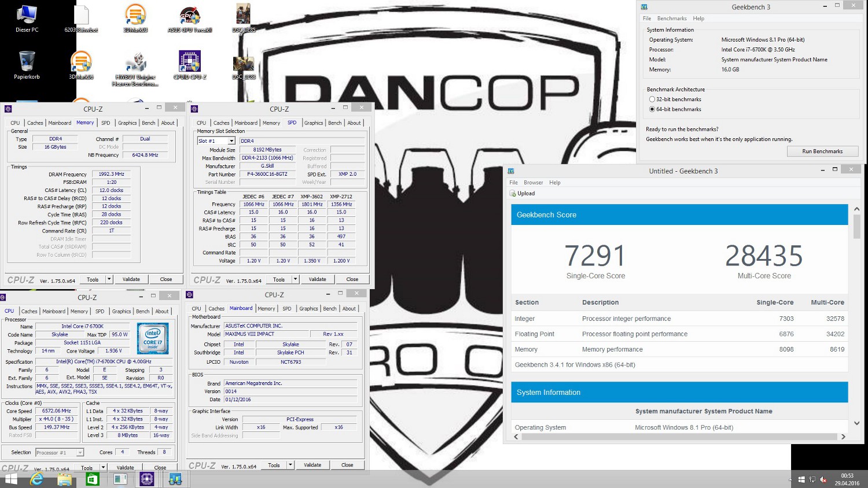
Task: Click the Untitled - Geekbench 3 title-bar icon
Action: point(511,171)
